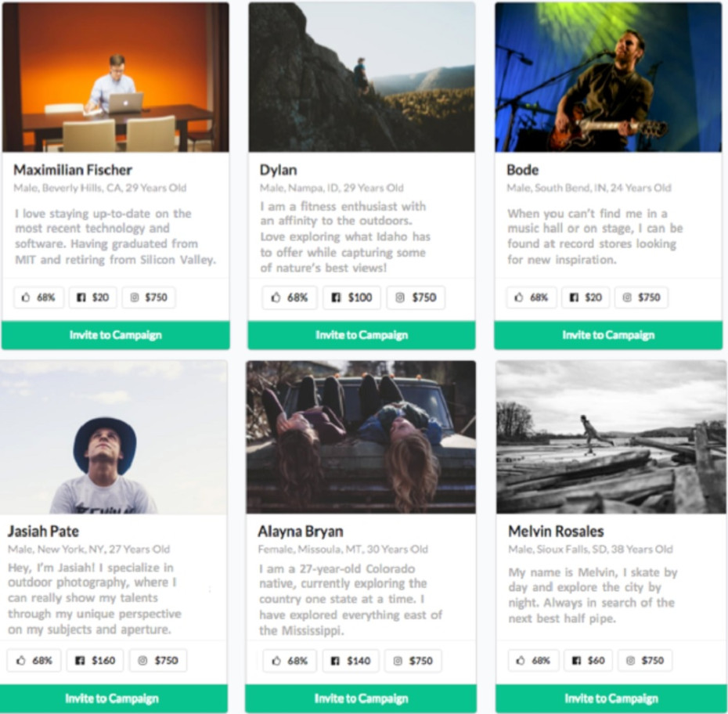The image size is (728, 714).
Task: Click Alayna Bryan's thumbs-up 68% badge
Action: coord(290,661)
